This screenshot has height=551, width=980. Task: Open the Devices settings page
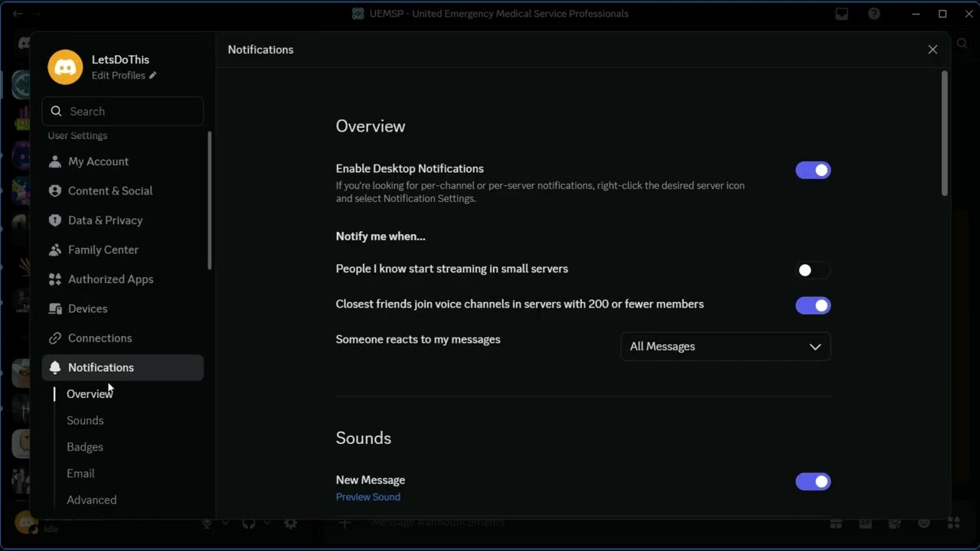[x=122, y=308]
